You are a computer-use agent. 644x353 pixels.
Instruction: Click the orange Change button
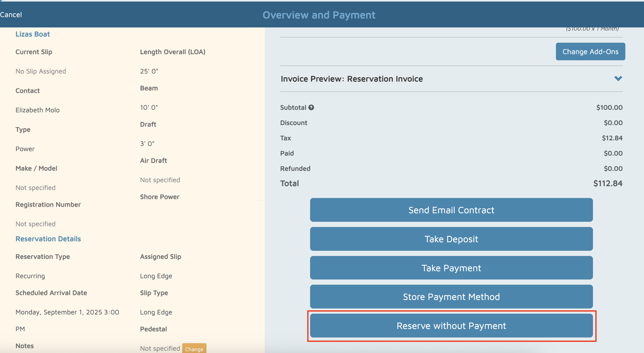[194, 349]
